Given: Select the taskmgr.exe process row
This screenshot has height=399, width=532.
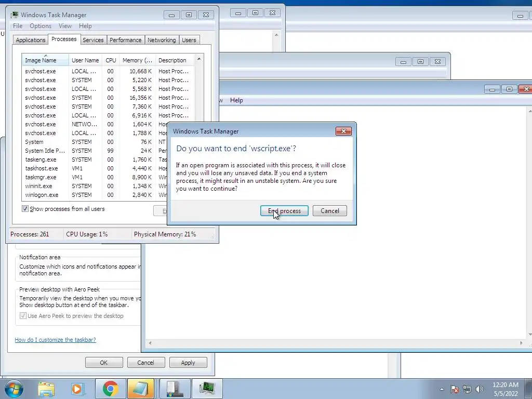Looking at the screenshot, I should tap(95, 177).
